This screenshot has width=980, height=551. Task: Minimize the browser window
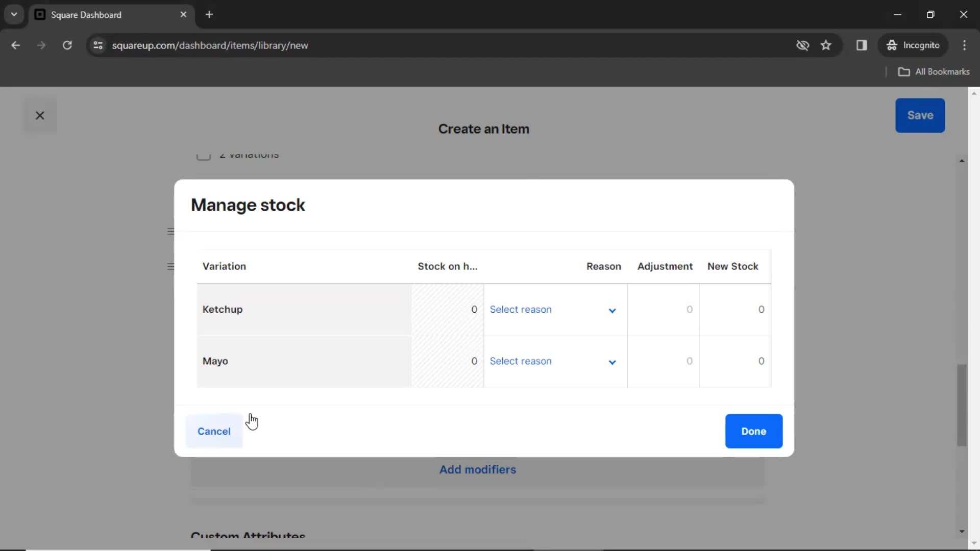coord(897,15)
